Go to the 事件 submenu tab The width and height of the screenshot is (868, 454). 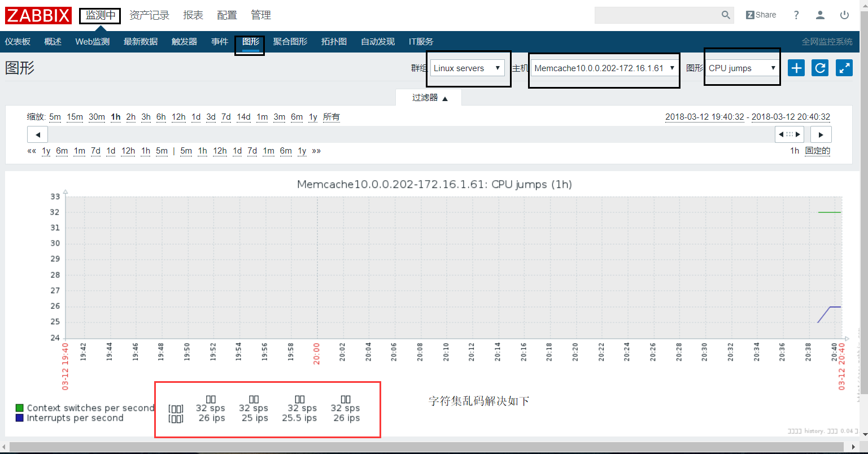220,42
